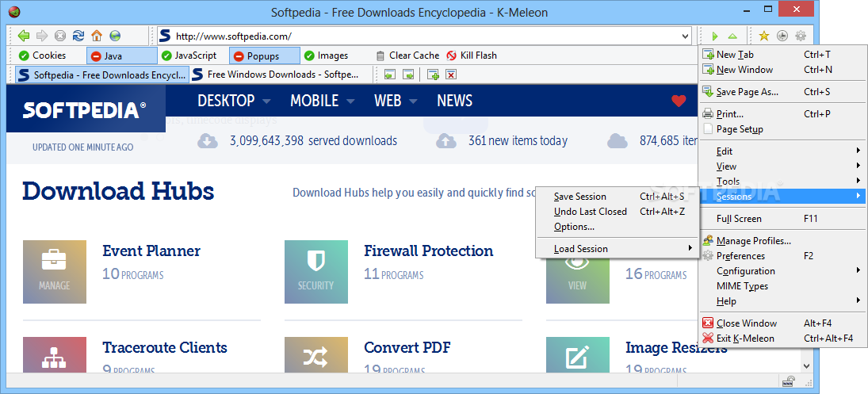The width and height of the screenshot is (868, 394).
Task: Click the Image Resizers edit tile
Action: [x=578, y=354]
